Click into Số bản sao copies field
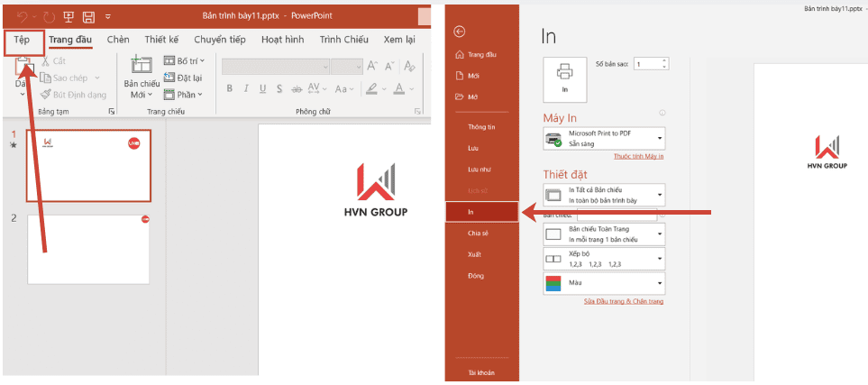868x385 pixels. click(648, 64)
